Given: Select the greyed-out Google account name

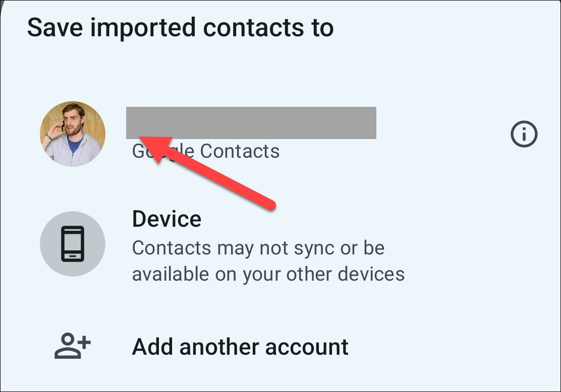Looking at the screenshot, I should coord(251,123).
